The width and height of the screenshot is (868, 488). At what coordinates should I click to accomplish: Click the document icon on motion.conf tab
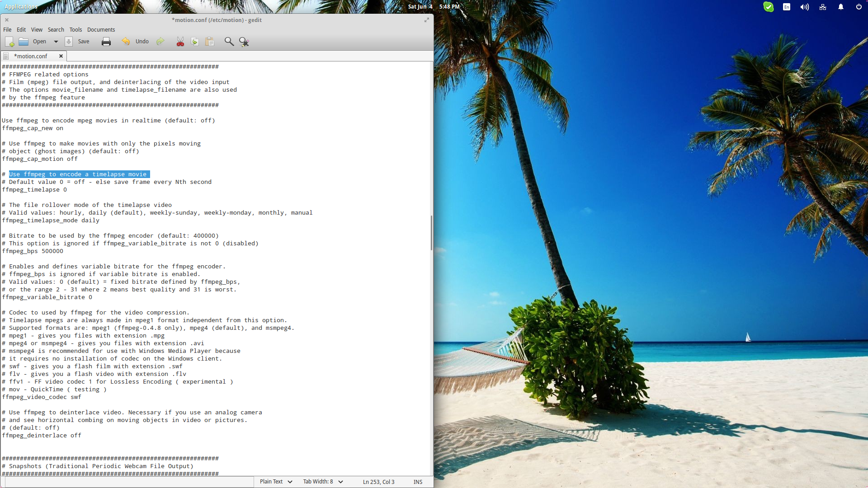(x=6, y=56)
